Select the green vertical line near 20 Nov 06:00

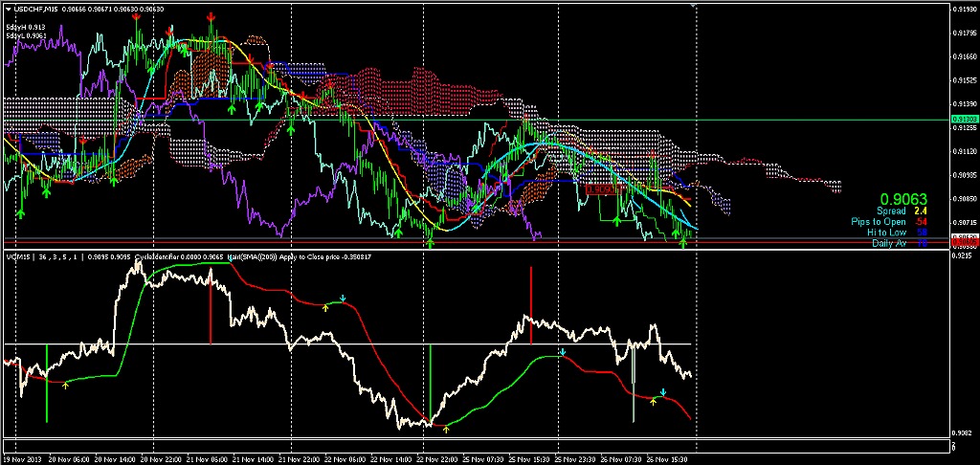tap(47, 384)
